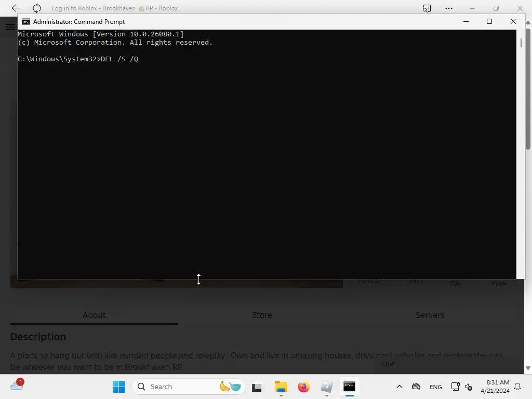Switch to the Store tab
This screenshot has height=399, width=532.
pos(262,315)
